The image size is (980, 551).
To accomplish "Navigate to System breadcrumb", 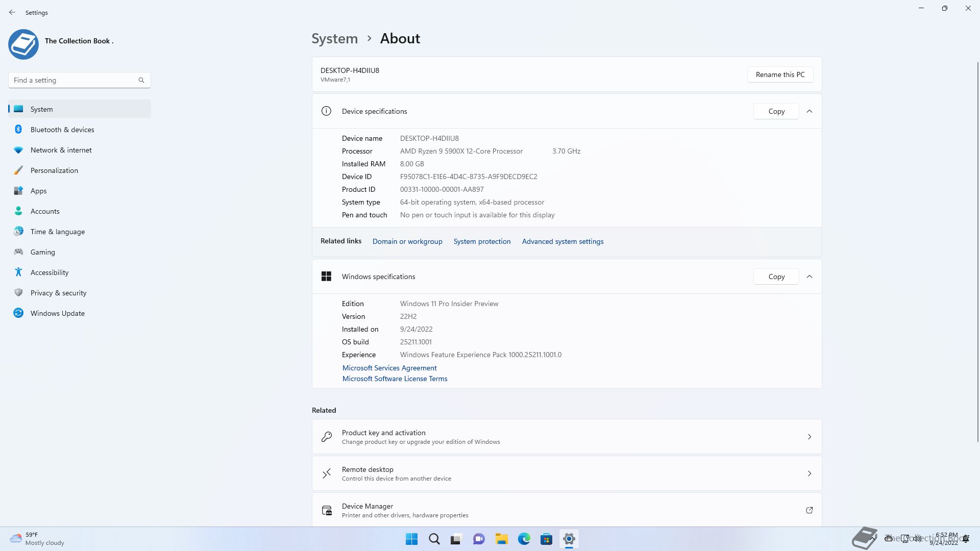I will (x=335, y=39).
